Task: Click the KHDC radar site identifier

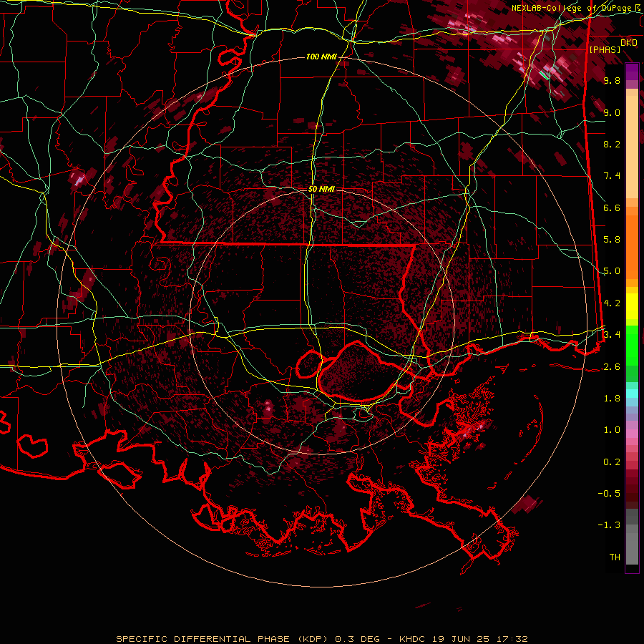Action: [x=413, y=639]
